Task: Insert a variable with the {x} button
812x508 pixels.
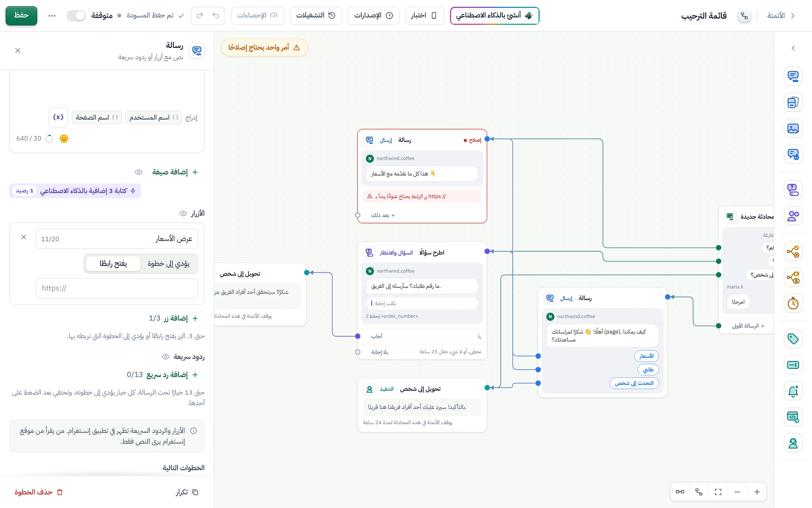Action: click(x=58, y=117)
